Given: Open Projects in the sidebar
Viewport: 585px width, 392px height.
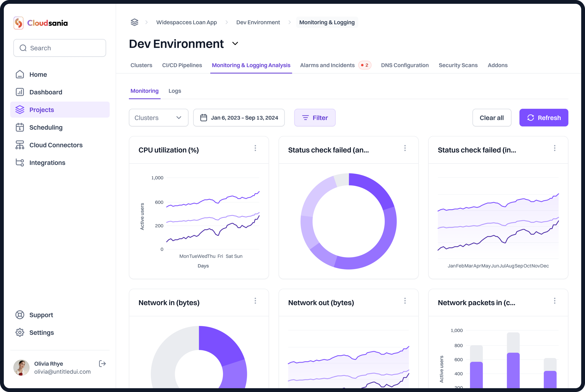Looking at the screenshot, I should 60,110.
